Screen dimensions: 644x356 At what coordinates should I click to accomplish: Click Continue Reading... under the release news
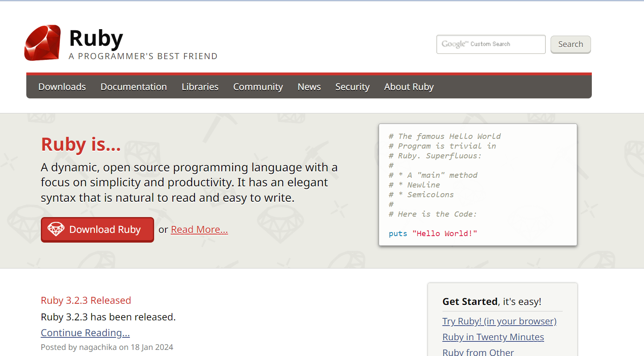point(85,333)
